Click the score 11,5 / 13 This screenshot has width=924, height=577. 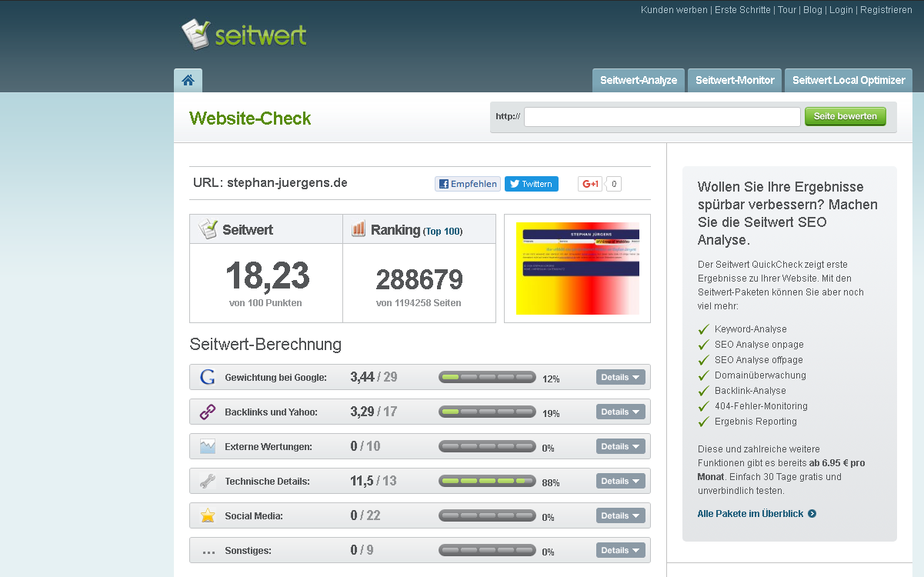tap(374, 481)
